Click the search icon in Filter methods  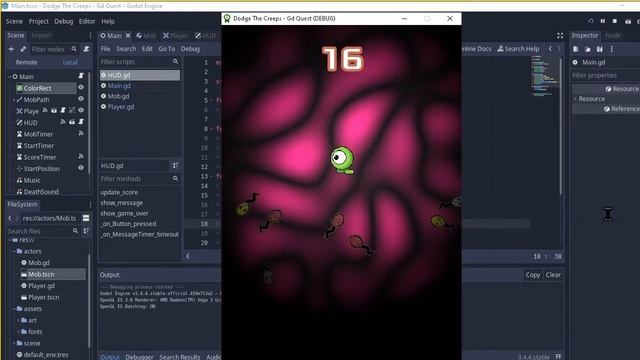[x=176, y=178]
